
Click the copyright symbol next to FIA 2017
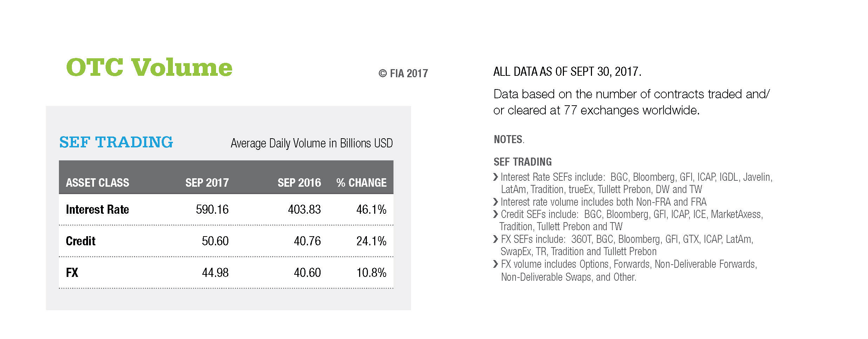tap(383, 74)
